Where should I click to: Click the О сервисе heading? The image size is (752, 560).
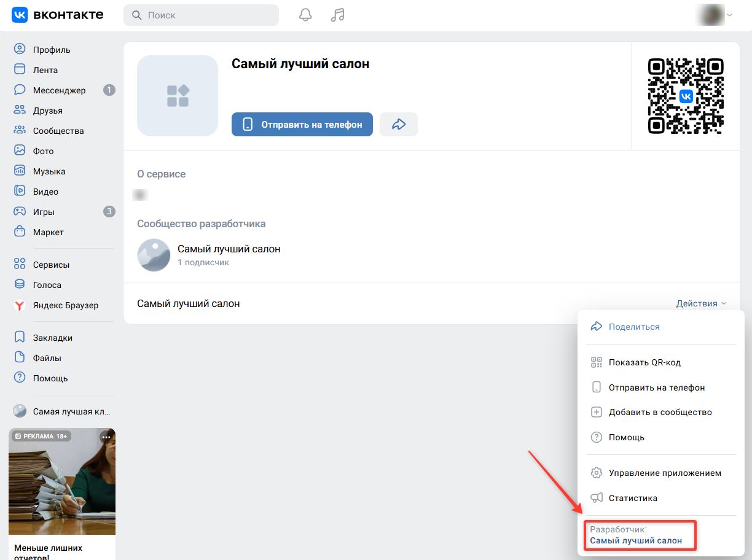[161, 174]
